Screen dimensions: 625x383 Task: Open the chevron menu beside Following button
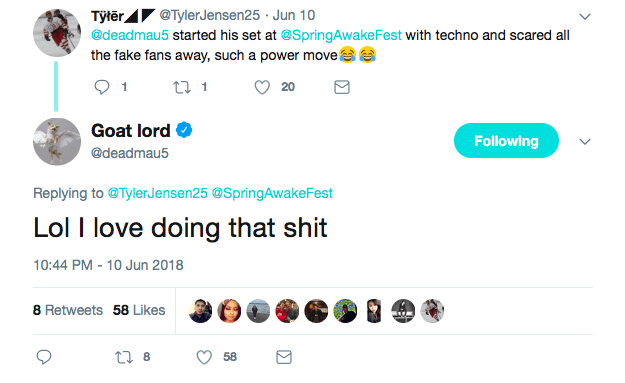point(585,141)
